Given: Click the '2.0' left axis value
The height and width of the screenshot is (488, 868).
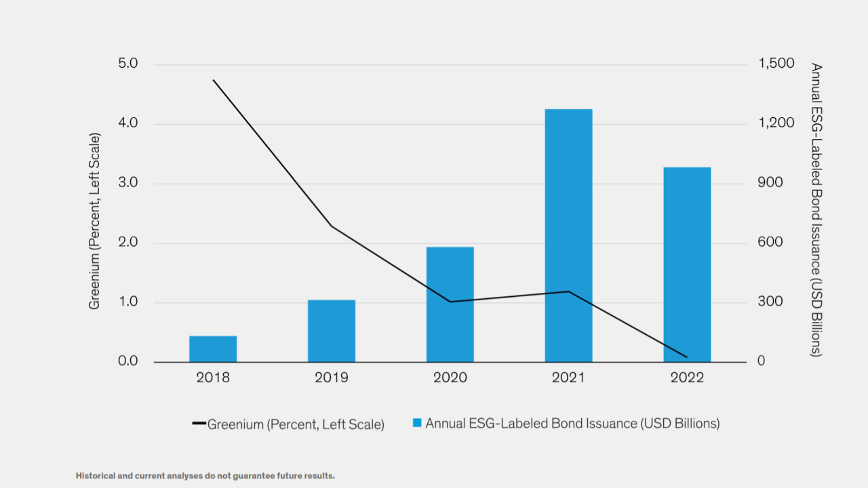Looking at the screenshot, I should pos(128,243).
